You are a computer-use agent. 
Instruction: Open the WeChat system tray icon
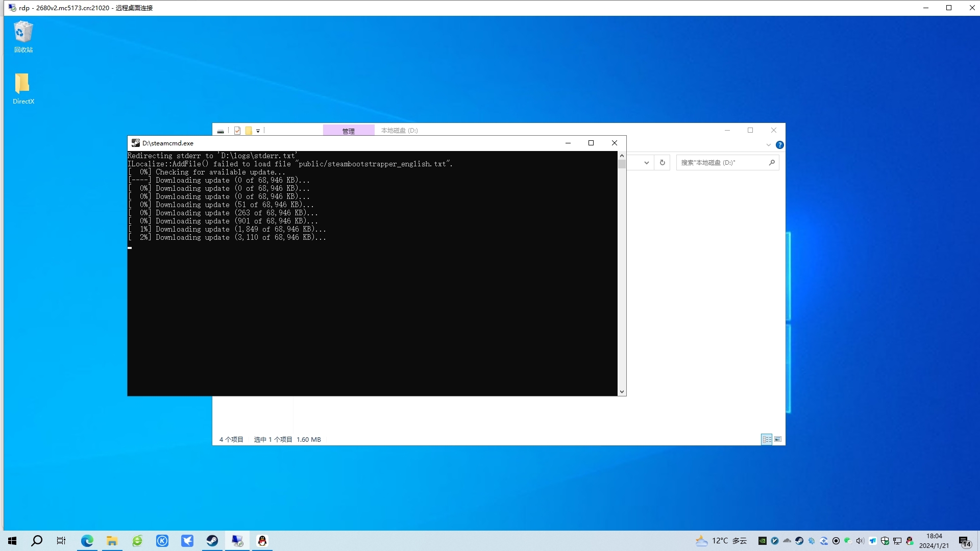(x=848, y=541)
